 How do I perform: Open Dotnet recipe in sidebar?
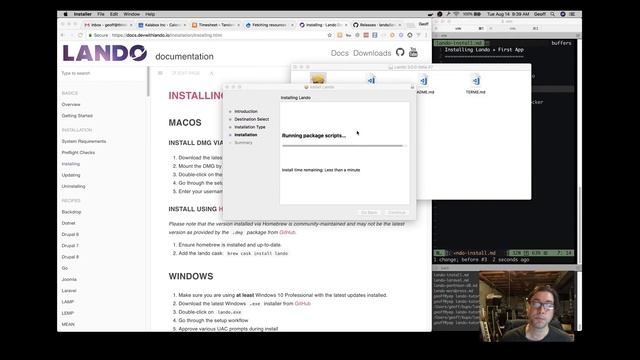(x=69, y=223)
